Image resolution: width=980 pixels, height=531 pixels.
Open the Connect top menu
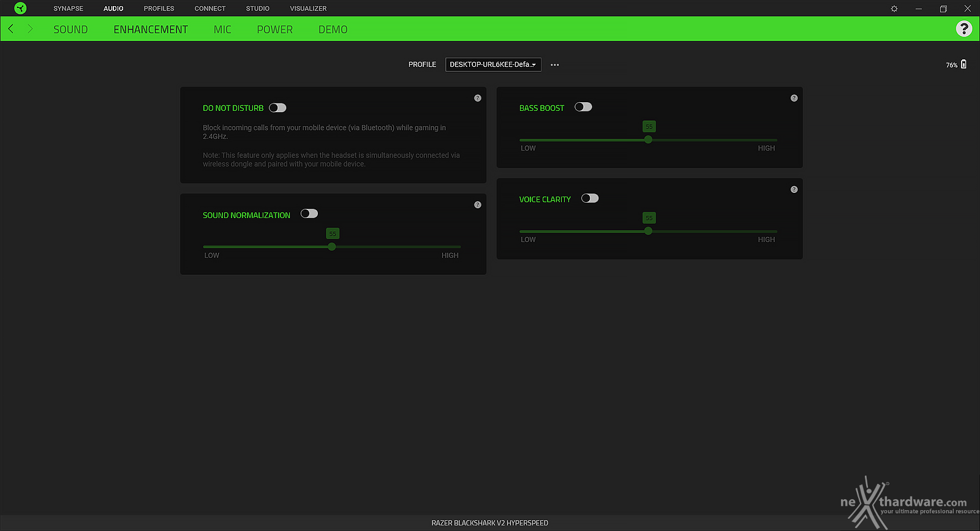(x=210, y=9)
